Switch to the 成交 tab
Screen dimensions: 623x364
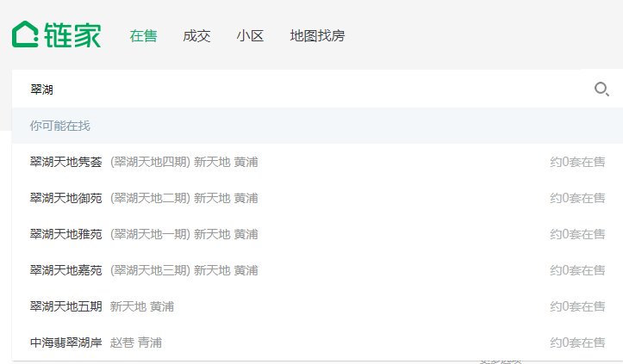coord(196,36)
